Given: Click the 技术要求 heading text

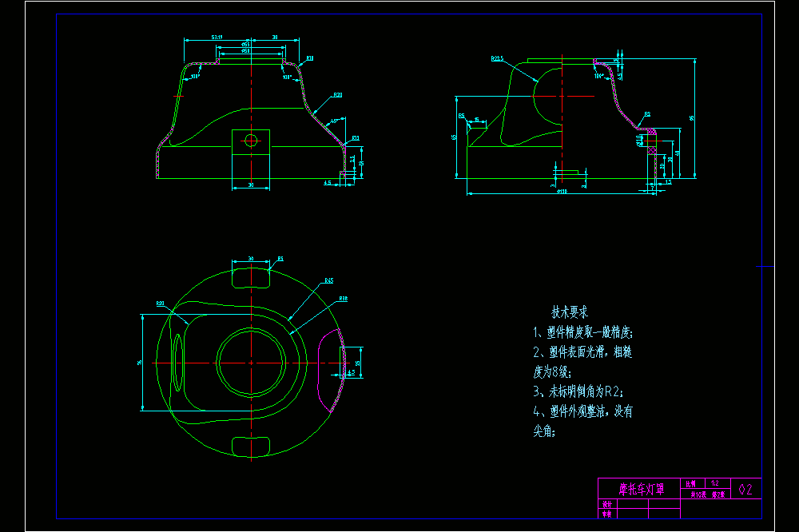Looking at the screenshot, I should (570, 312).
